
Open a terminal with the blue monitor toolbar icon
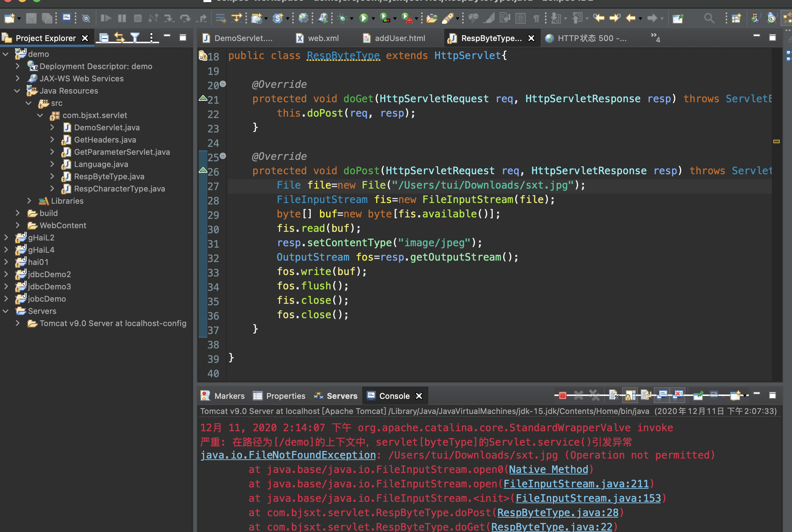(67, 18)
